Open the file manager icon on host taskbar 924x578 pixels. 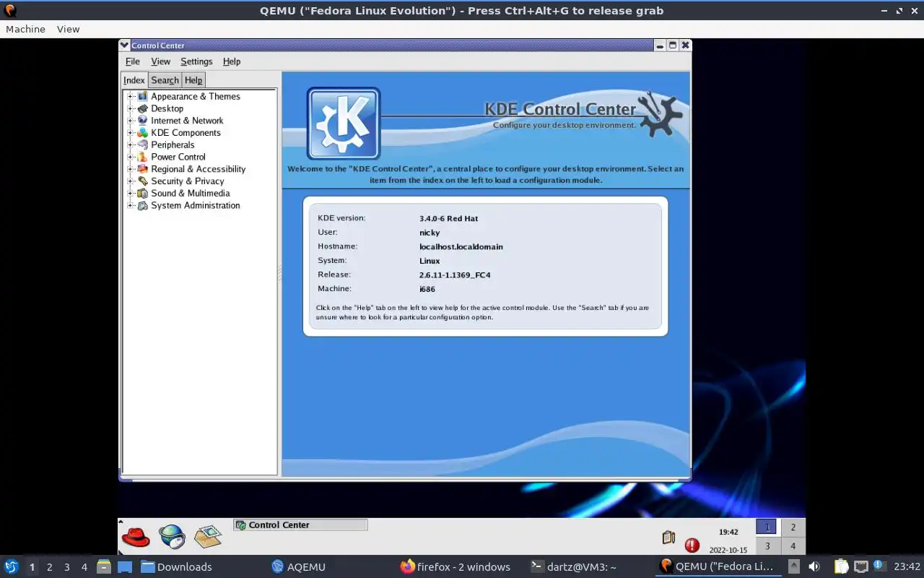[103, 566]
